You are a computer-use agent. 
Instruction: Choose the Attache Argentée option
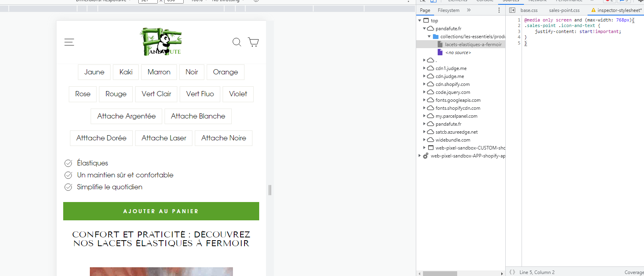(126, 116)
